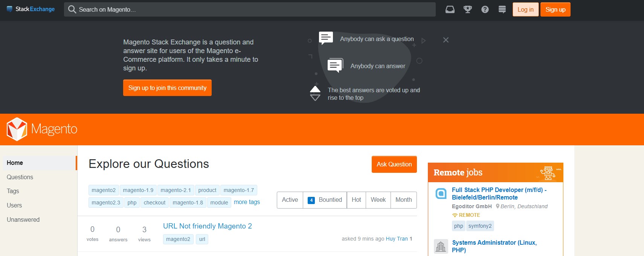Click the Stack Exchange logo

pyautogui.click(x=31, y=9)
